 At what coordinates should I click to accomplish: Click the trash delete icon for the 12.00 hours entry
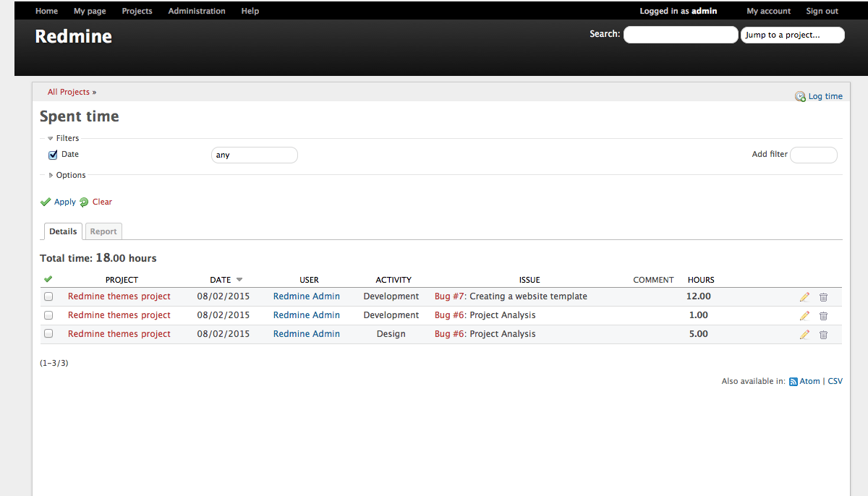(x=823, y=297)
